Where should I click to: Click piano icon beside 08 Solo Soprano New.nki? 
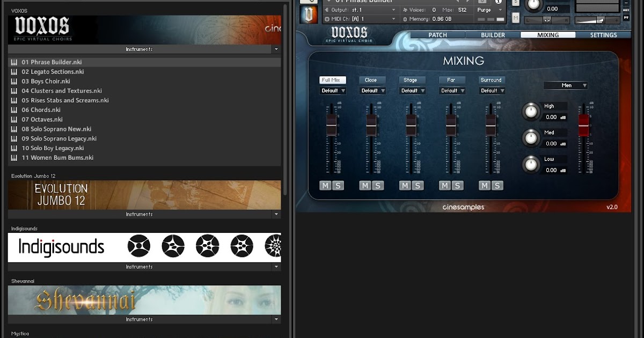pos(14,129)
